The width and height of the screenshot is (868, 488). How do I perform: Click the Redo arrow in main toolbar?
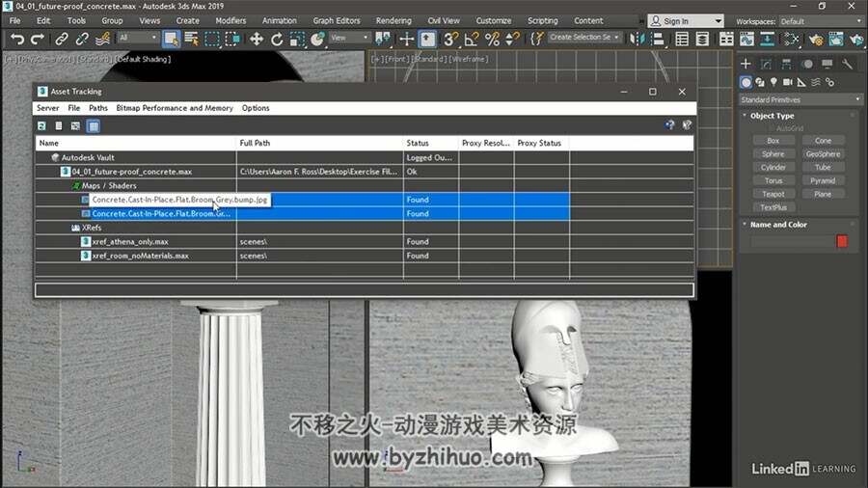tap(37, 40)
